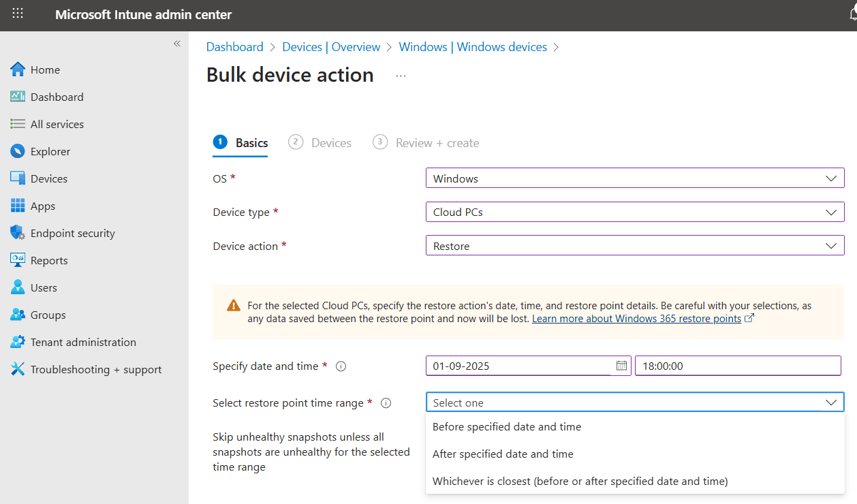Choose After specified date and time
Image resolution: width=857 pixels, height=504 pixels.
(503, 454)
